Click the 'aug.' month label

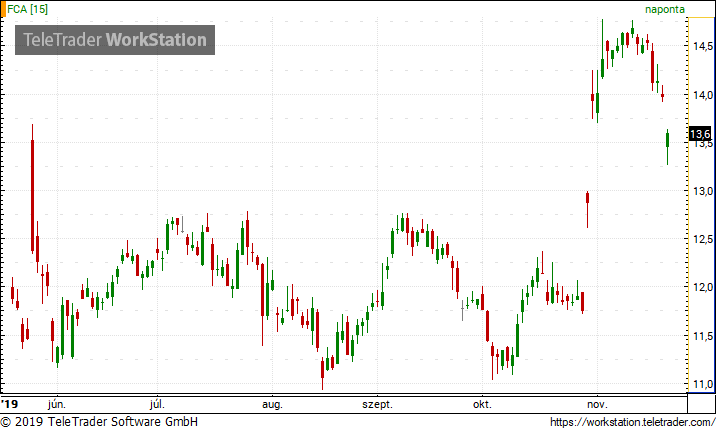click(272, 405)
